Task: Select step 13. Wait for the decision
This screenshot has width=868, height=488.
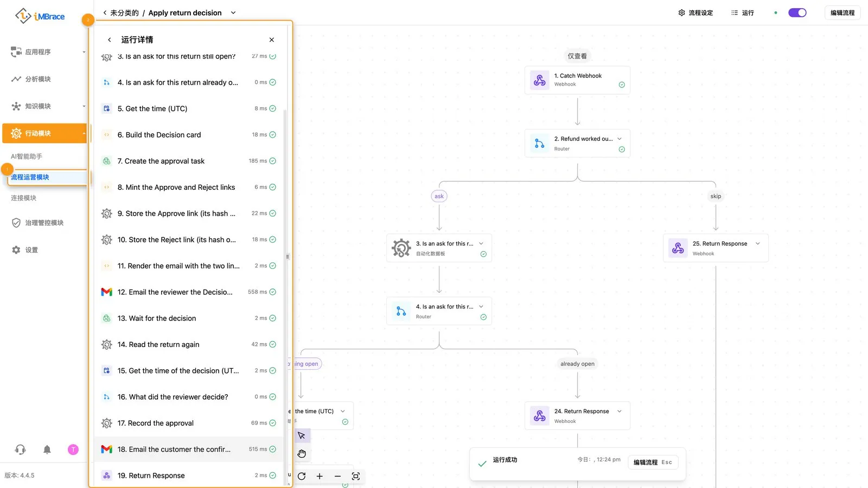Action: click(x=189, y=318)
